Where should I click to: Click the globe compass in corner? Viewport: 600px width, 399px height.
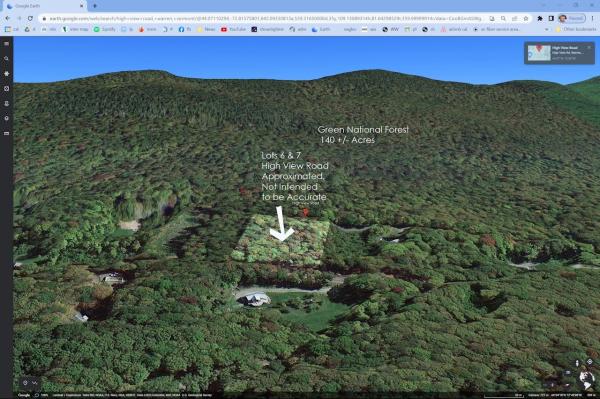click(586, 378)
